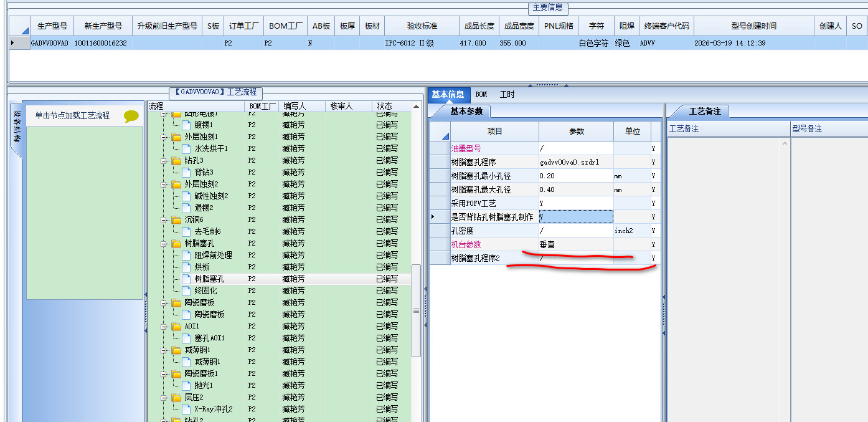
Task: Click the folder icon of 层压2
Action: coord(176,397)
